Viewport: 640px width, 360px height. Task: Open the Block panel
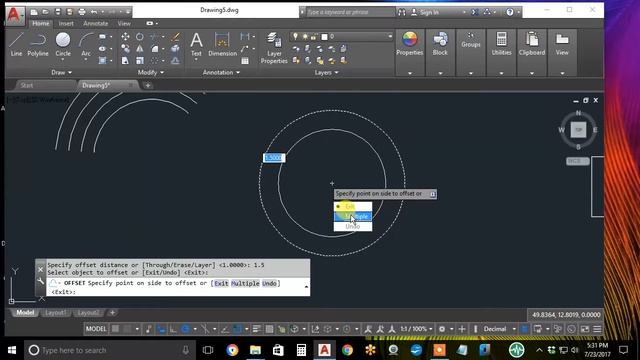(x=440, y=44)
